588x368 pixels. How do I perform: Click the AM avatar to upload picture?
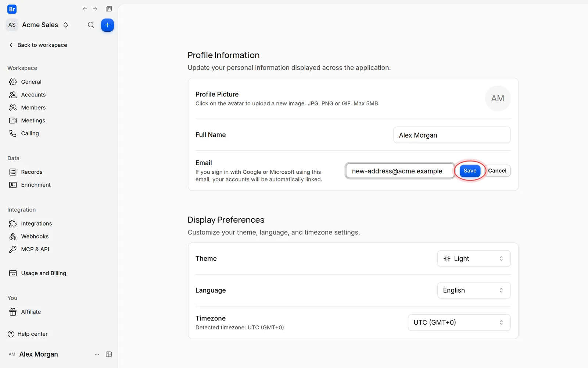[x=498, y=98]
